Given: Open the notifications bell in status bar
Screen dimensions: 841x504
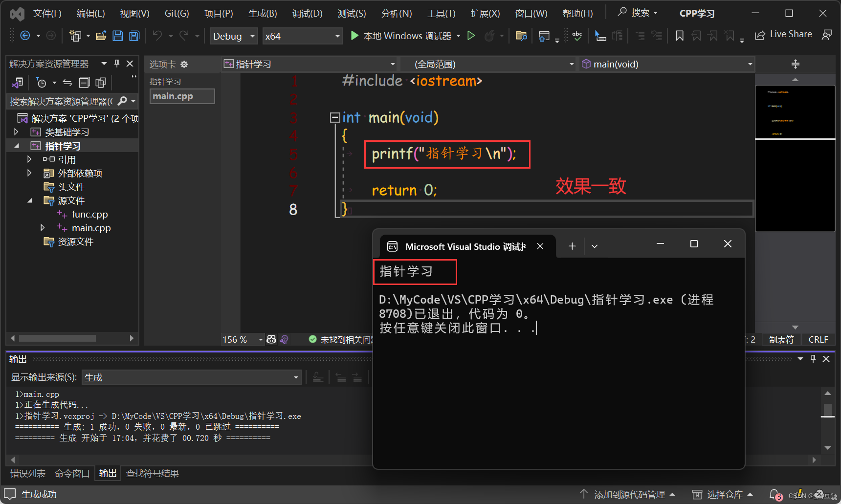Looking at the screenshot, I should pos(775,495).
